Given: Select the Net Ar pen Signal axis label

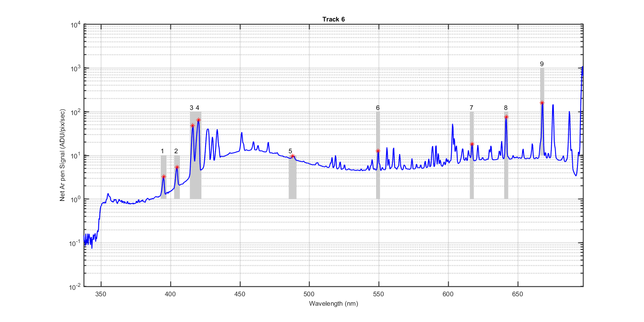Looking at the screenshot, I should [x=64, y=155].
